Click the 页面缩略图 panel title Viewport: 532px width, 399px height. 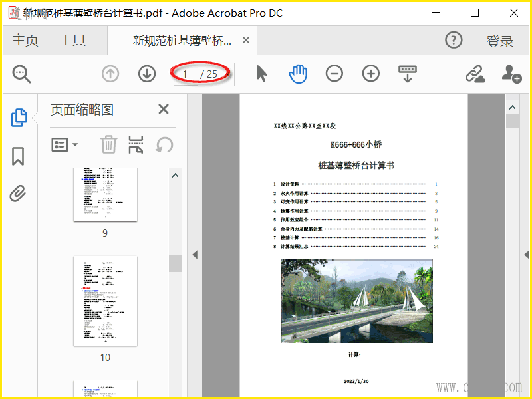pos(82,110)
